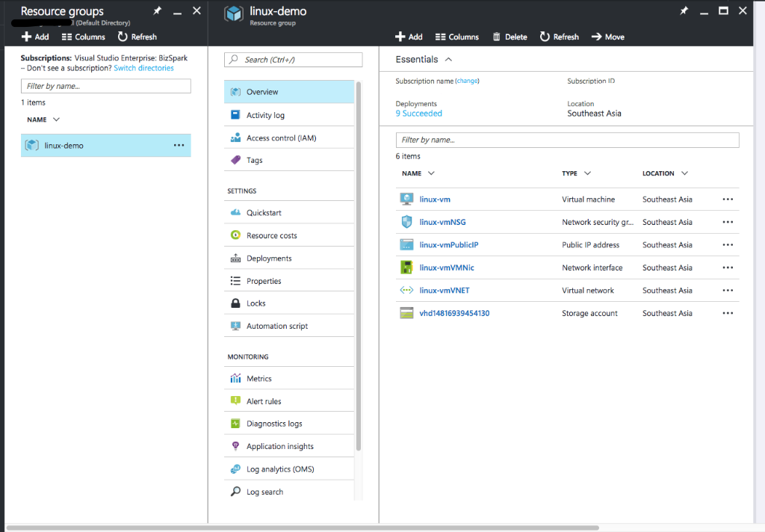Click the linux-vmNSG shield icon

406,222
